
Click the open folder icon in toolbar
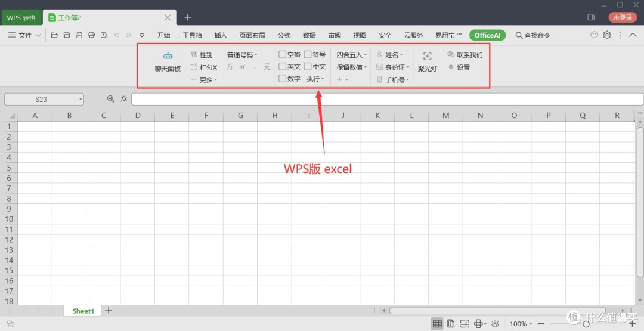[x=54, y=35]
